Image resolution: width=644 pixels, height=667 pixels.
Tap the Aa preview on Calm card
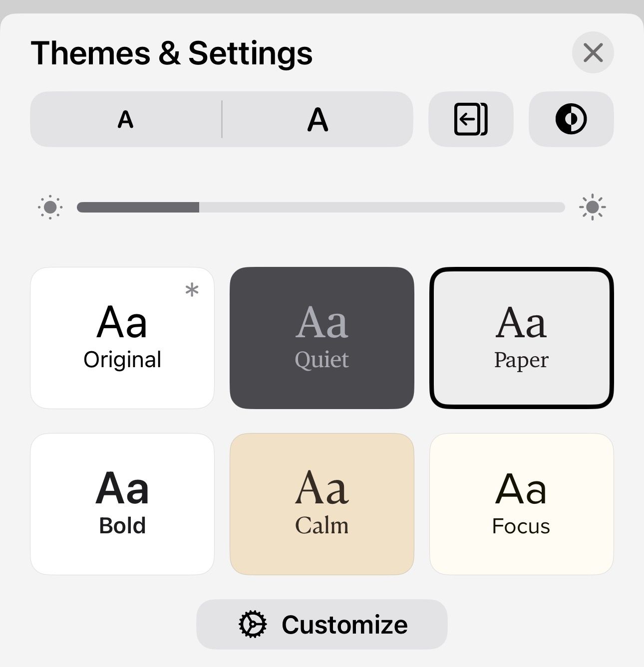(x=322, y=488)
